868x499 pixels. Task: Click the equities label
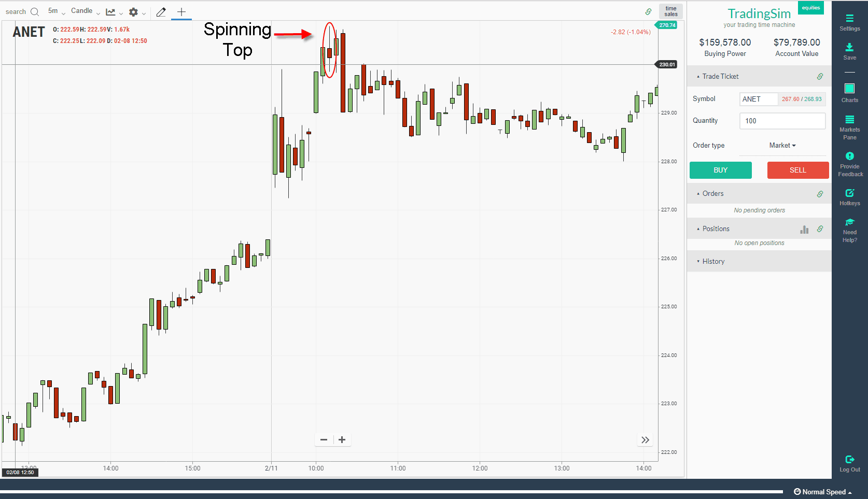click(810, 7)
